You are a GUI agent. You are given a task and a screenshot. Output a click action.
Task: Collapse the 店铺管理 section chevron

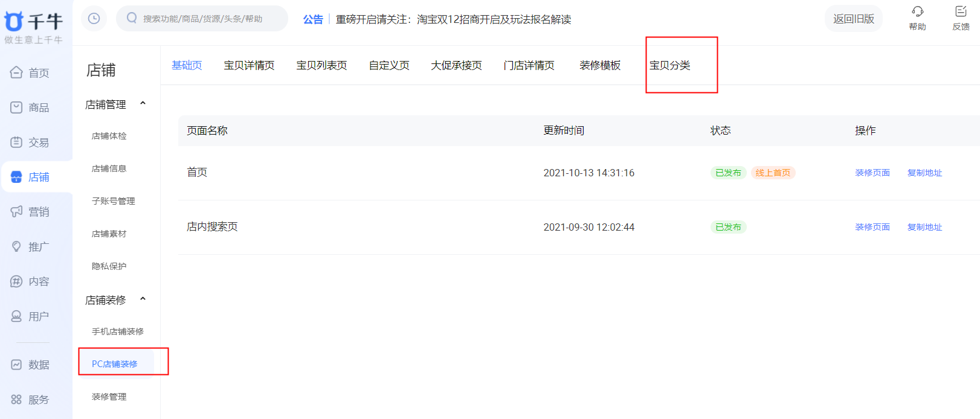coord(143,103)
